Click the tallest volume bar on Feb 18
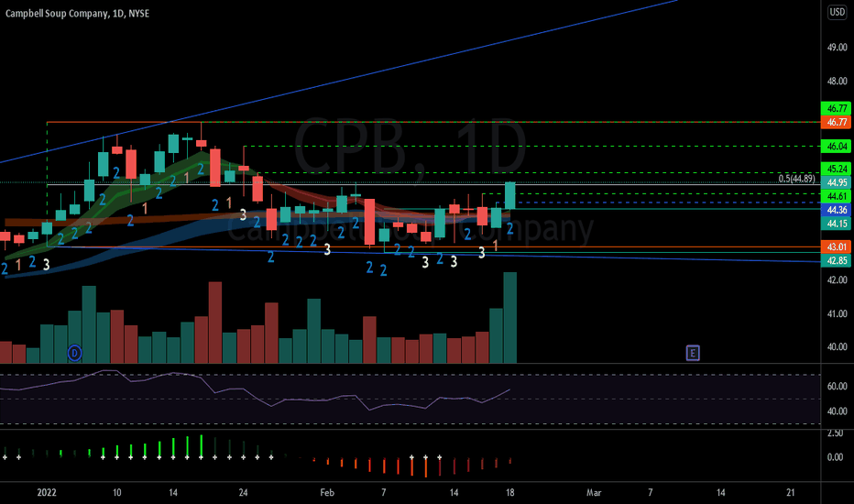 click(509, 318)
